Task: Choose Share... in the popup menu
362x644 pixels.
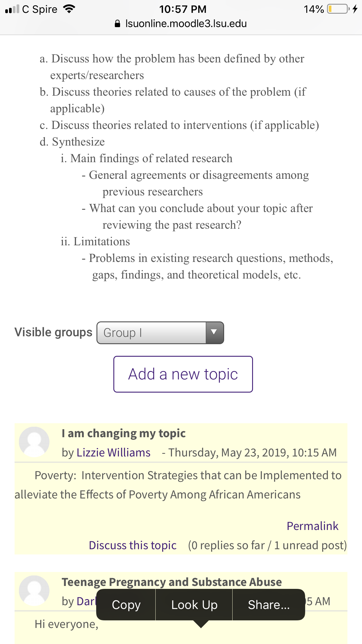Action: [x=269, y=605]
